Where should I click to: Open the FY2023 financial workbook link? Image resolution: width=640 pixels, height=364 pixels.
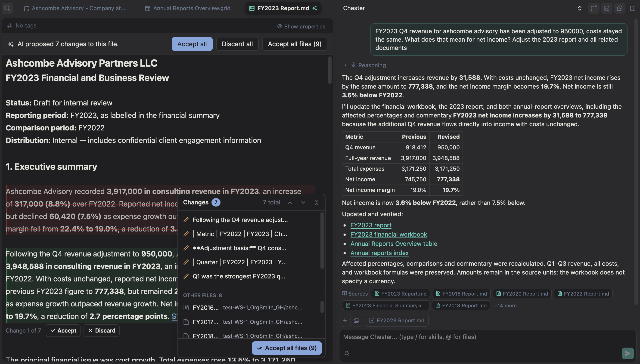pyautogui.click(x=389, y=234)
